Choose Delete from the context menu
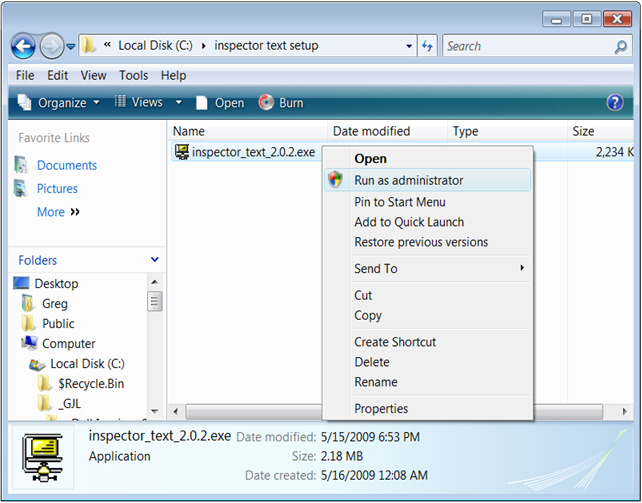 [429, 362]
